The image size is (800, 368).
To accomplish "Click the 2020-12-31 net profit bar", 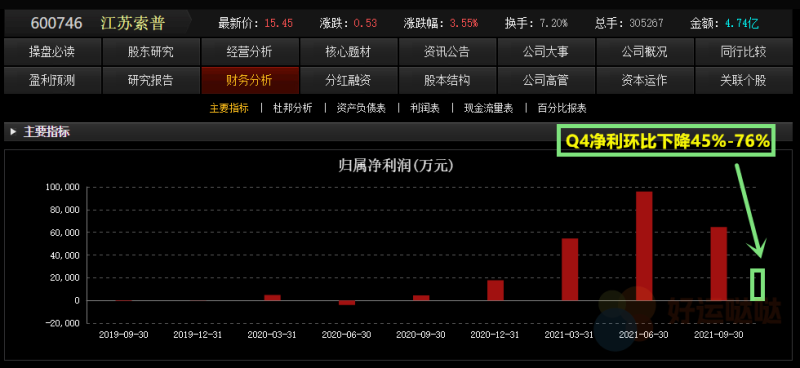I will click(495, 290).
